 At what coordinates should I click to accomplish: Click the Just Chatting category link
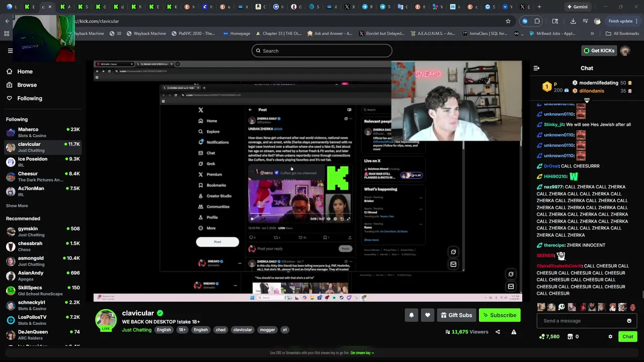click(x=136, y=330)
